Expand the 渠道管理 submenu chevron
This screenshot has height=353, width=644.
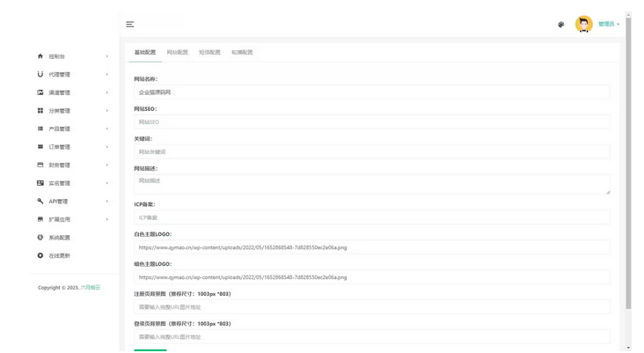(x=107, y=92)
